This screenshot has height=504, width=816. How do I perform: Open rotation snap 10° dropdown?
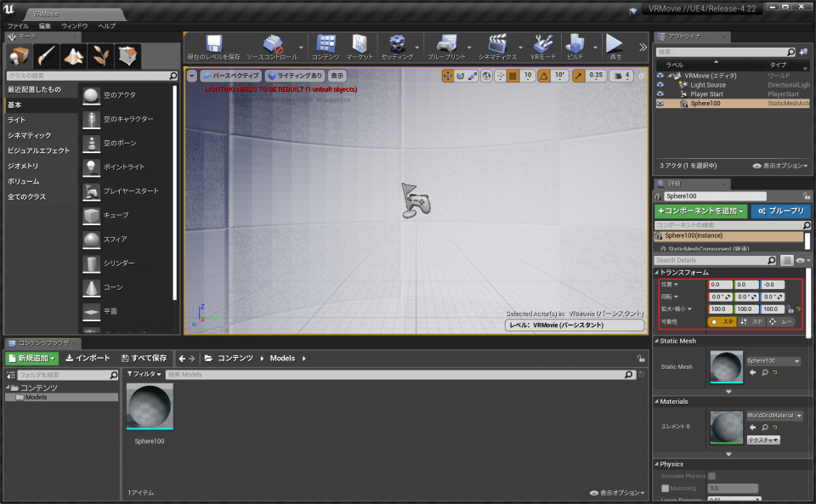point(559,76)
